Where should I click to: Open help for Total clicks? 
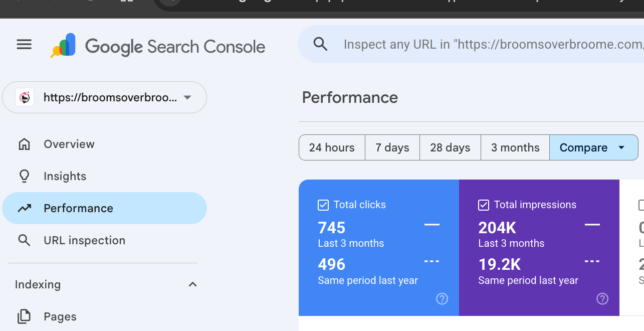pos(442,299)
